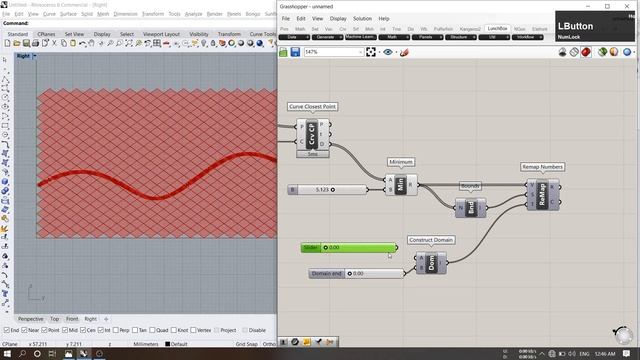Click the Print icon in Rhino toolbar
640x360 pixels.
point(36,43)
